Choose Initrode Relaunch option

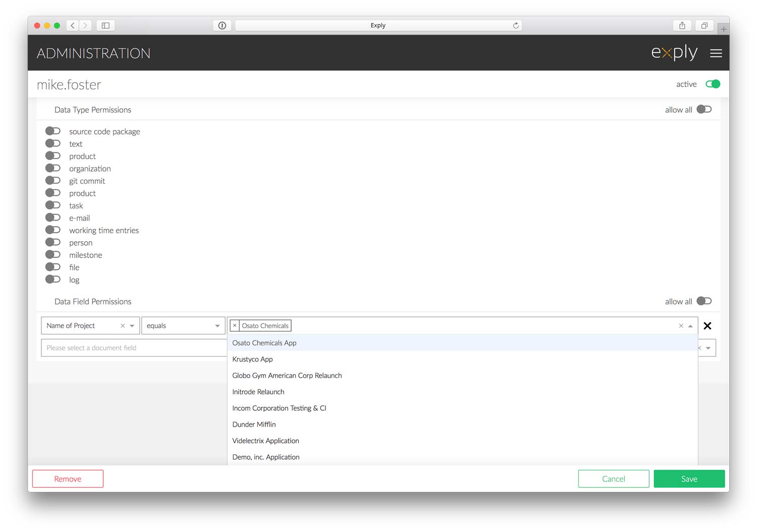click(462, 392)
